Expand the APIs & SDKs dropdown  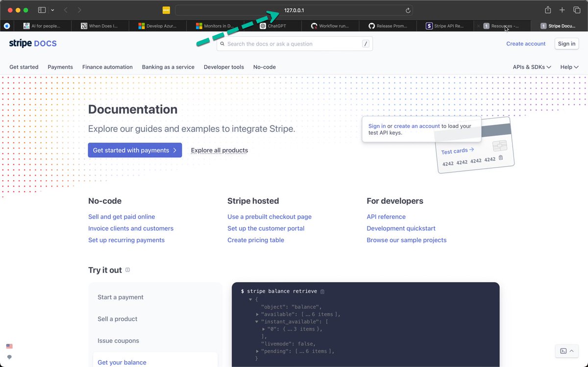[x=532, y=67]
